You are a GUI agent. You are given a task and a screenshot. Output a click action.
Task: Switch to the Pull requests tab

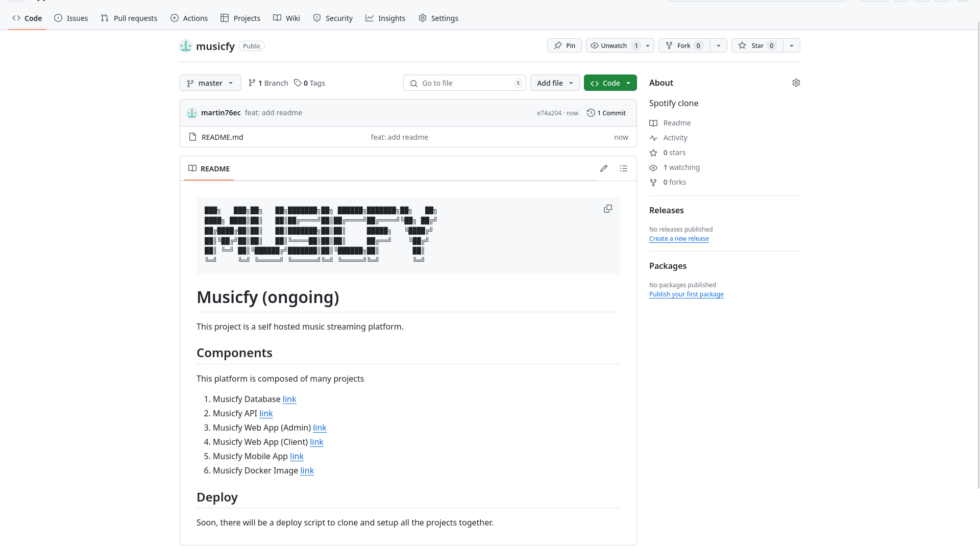click(129, 18)
